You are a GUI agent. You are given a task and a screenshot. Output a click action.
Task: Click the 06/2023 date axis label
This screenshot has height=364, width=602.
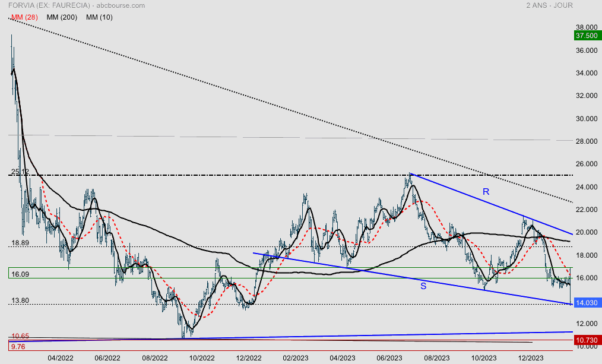click(389, 358)
